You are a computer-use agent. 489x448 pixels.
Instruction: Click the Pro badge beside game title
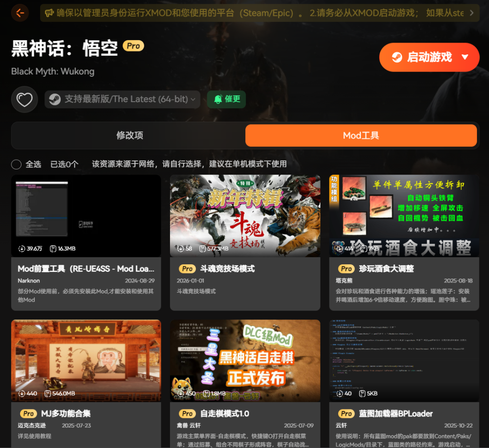[x=133, y=46]
